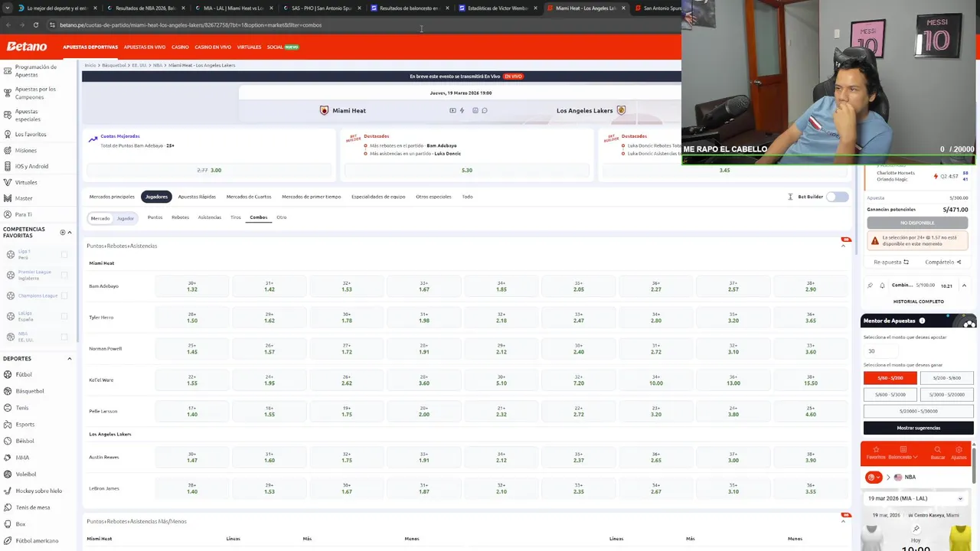Open the Virtuales sidebar icon
Viewport: 980px width, 551px height.
tap(7, 182)
